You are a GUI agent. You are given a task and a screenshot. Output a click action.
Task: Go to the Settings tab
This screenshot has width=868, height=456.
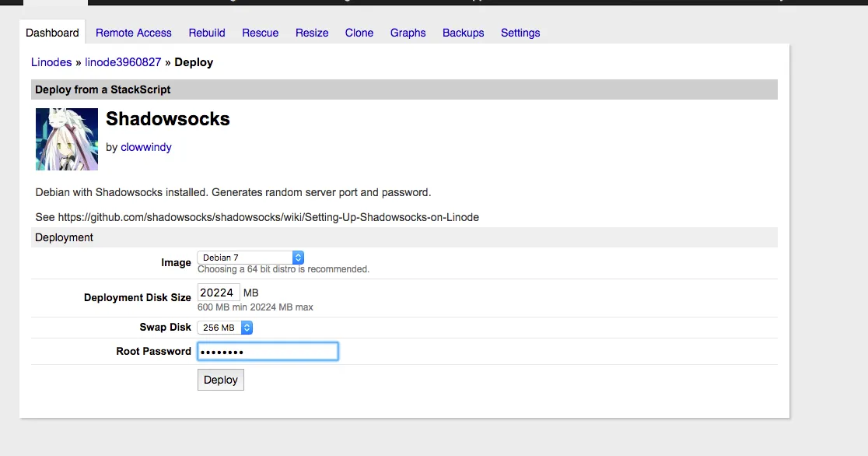pyautogui.click(x=520, y=33)
